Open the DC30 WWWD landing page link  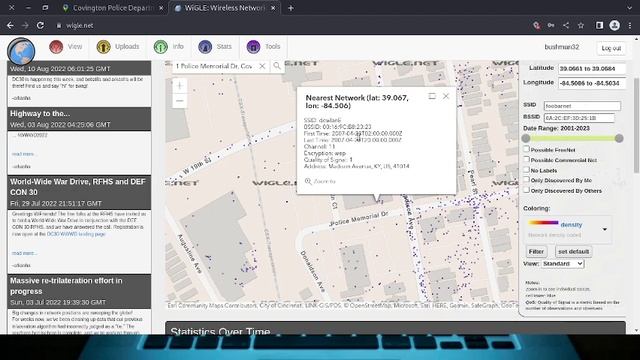(76, 234)
